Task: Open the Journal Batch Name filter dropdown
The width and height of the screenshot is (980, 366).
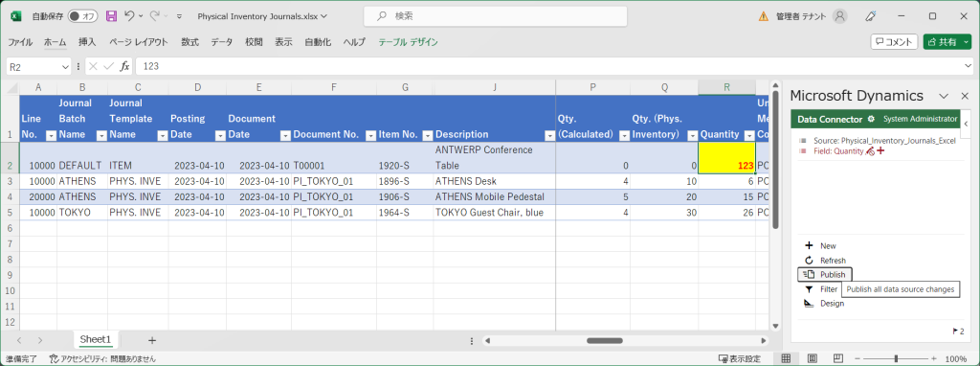Action: (101, 135)
